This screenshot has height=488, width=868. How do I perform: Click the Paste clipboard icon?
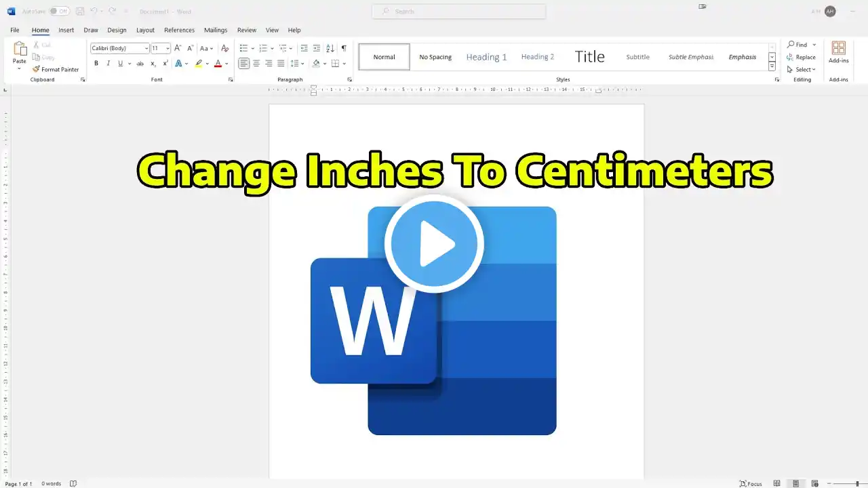click(x=20, y=49)
